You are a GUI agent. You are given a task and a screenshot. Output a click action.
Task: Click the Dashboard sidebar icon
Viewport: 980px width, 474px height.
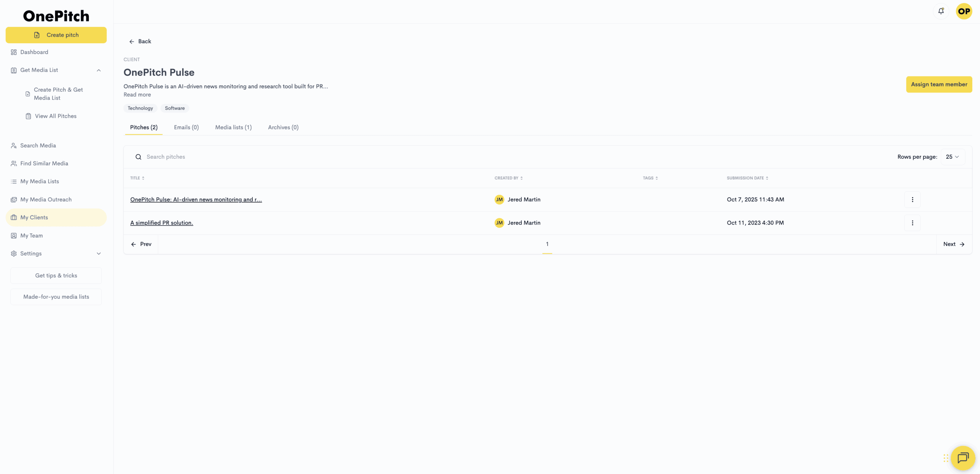pos(14,52)
